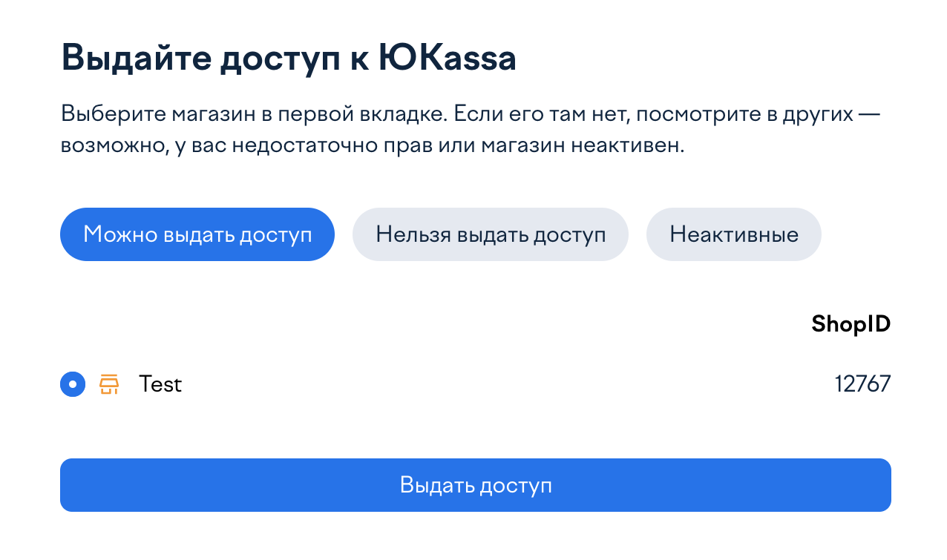Click the heading «Выдайте доступ к ЮKassa»

click(x=289, y=56)
